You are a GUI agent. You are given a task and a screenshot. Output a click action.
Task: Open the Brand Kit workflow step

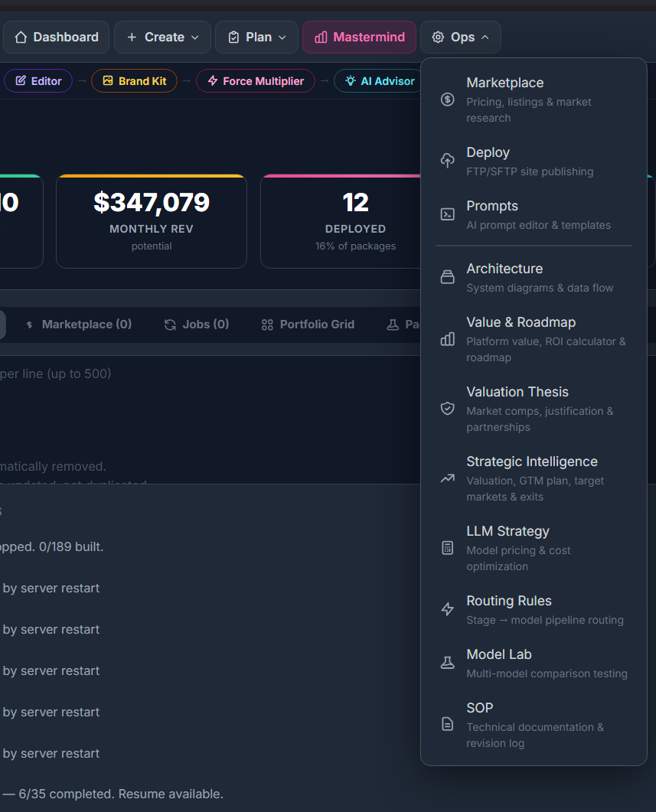(x=134, y=81)
